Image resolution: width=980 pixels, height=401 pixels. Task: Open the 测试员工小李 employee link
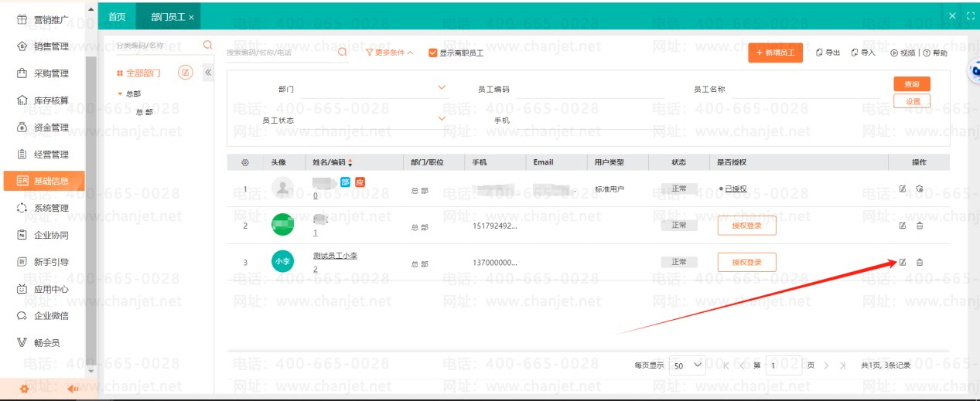point(335,256)
